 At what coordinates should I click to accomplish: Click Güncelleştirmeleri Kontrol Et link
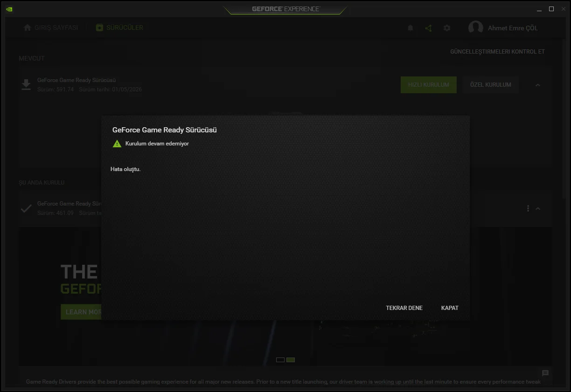(x=497, y=52)
